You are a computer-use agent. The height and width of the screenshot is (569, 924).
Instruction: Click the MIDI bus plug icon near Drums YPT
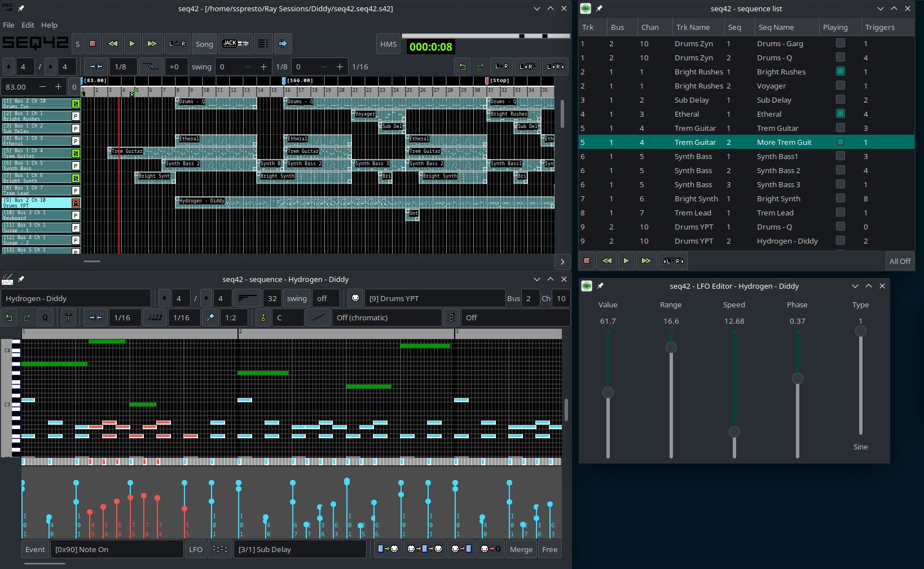tap(355, 298)
